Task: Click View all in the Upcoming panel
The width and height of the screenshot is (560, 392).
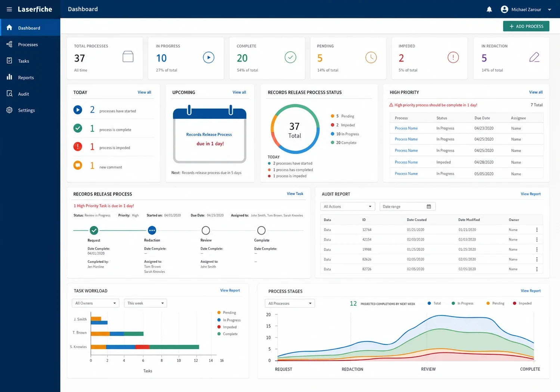Action: (239, 92)
